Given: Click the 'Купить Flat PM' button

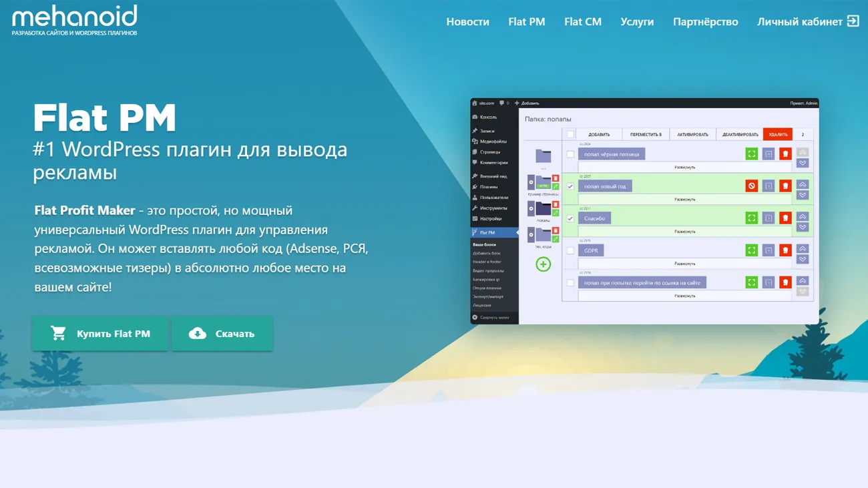Looking at the screenshot, I should point(99,332).
